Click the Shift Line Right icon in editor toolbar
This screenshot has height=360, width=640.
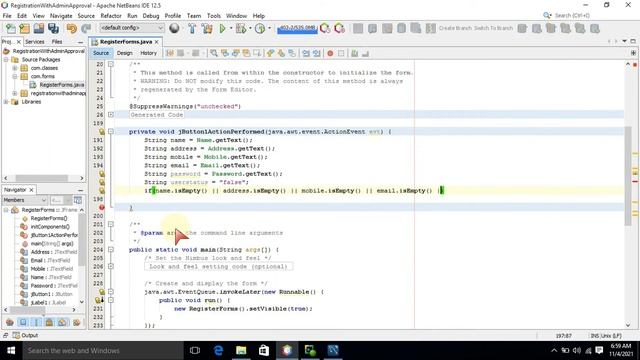pos(316,53)
